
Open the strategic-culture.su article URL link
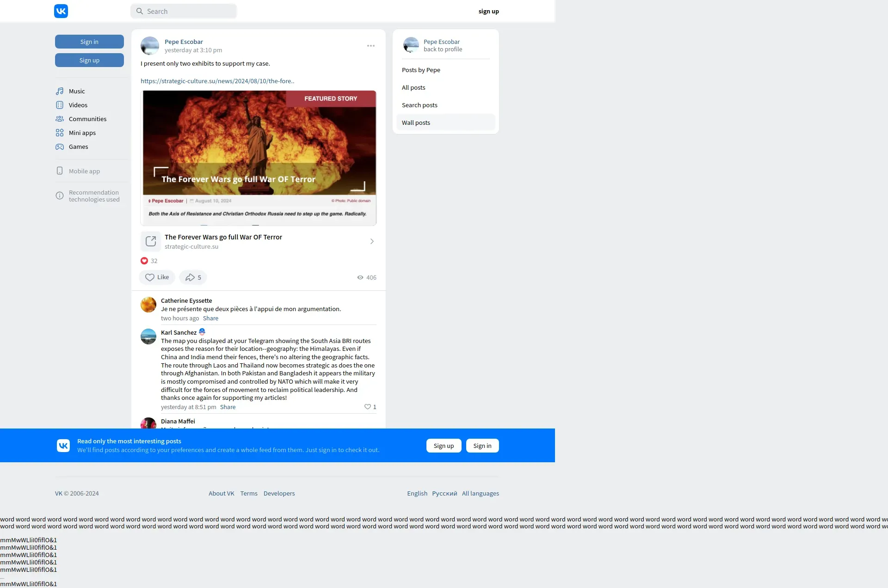click(x=217, y=81)
